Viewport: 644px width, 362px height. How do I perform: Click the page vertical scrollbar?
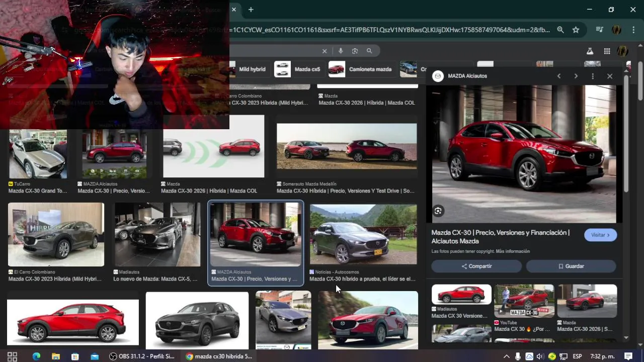click(x=640, y=80)
